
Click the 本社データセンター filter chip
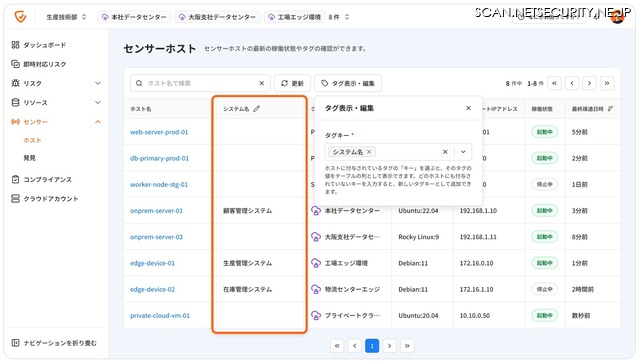[134, 17]
